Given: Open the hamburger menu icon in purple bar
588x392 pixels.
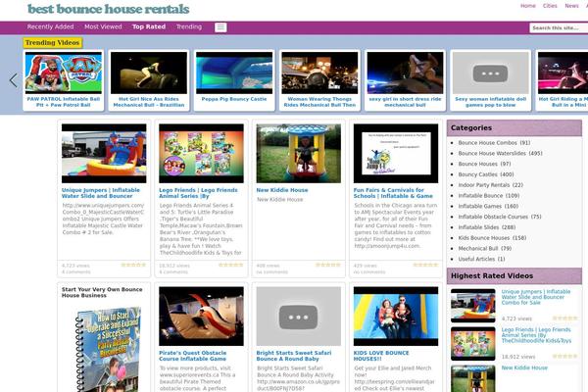Looking at the screenshot, I should [x=220, y=27].
